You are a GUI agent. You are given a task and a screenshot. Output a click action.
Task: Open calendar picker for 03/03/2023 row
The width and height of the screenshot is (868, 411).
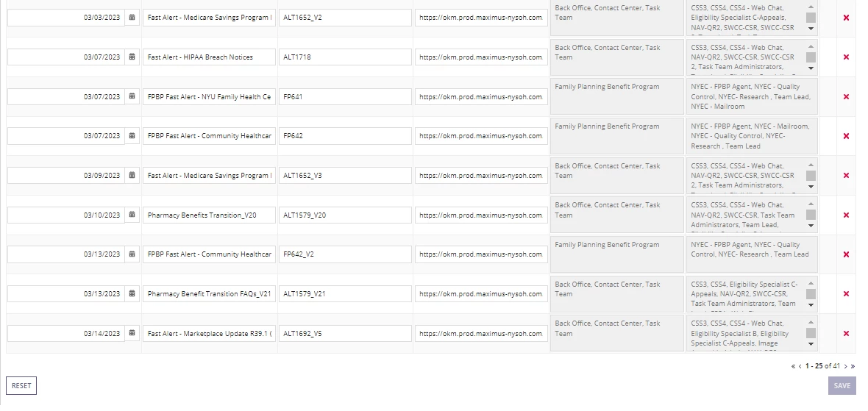point(132,18)
